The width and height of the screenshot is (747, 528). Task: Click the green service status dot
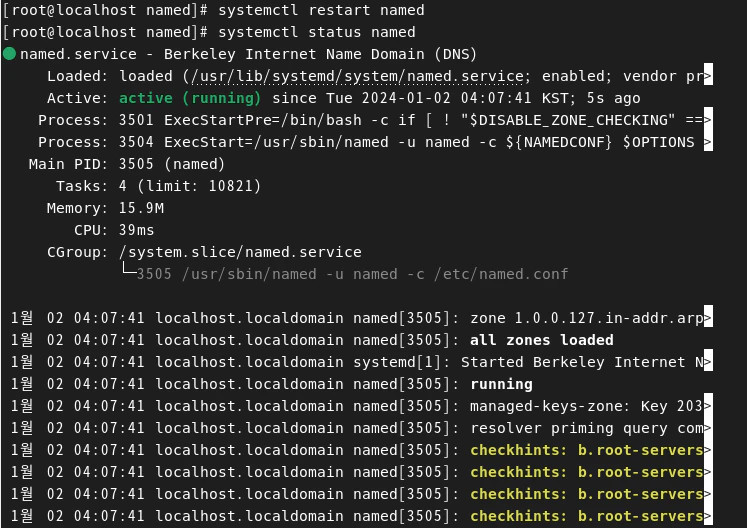(x=10, y=54)
